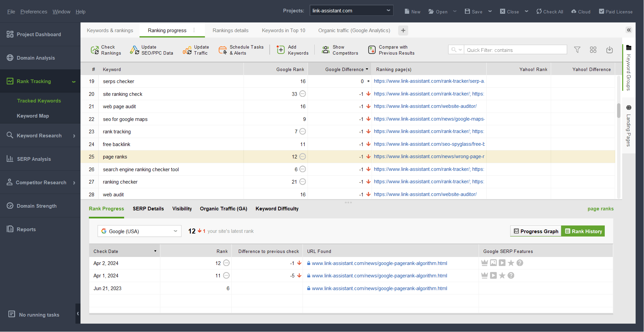Click Show Competitors icon
Screen dimensions: 644x332
325,50
